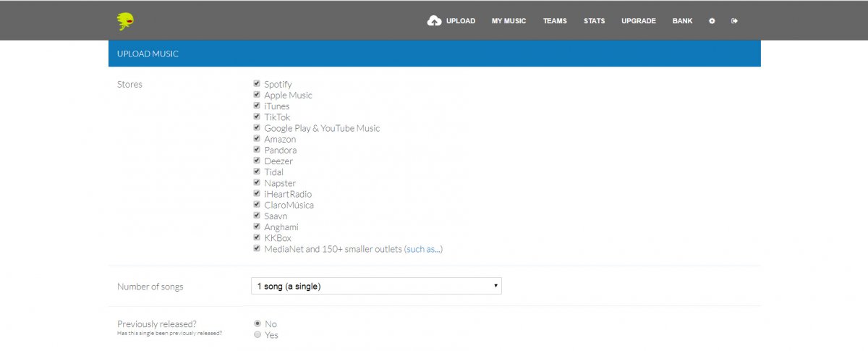Viewport: 868px width, 351px height.
Task: Go to the Teams menu item
Action: pyautogui.click(x=555, y=21)
